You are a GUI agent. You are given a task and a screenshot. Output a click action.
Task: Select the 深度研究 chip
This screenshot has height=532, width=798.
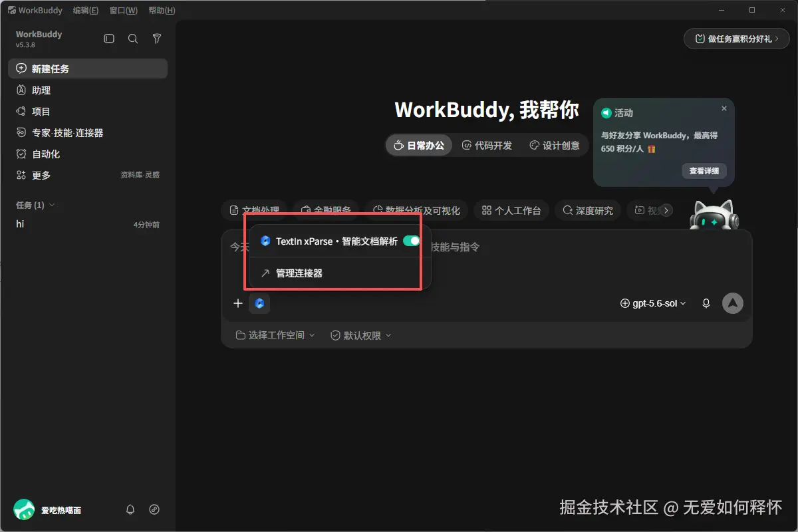click(588, 210)
